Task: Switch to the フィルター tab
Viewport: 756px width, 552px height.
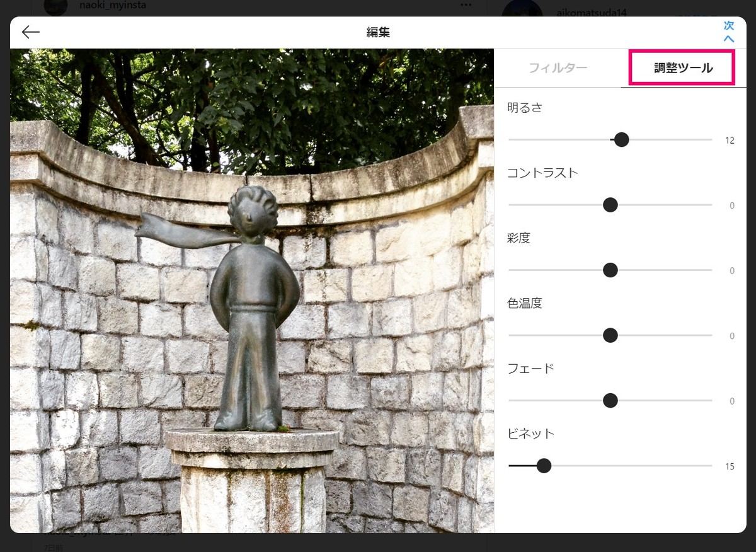Action: [x=558, y=68]
